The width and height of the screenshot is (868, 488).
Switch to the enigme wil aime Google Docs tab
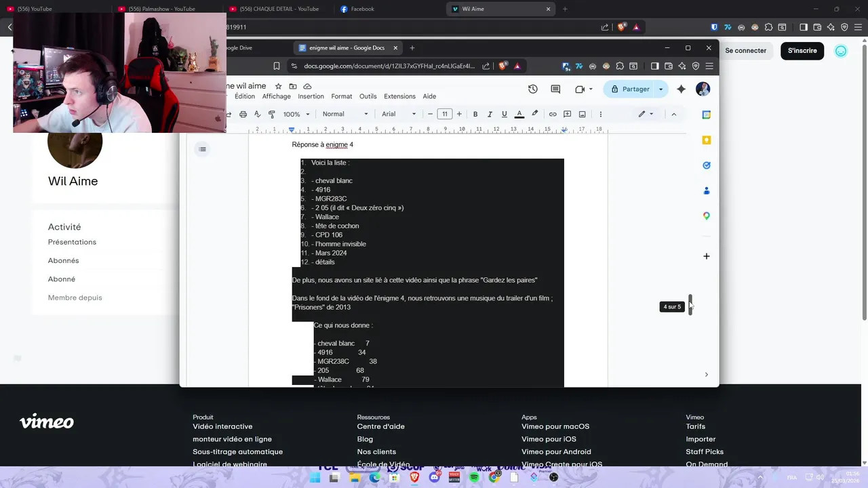pyautogui.click(x=347, y=48)
